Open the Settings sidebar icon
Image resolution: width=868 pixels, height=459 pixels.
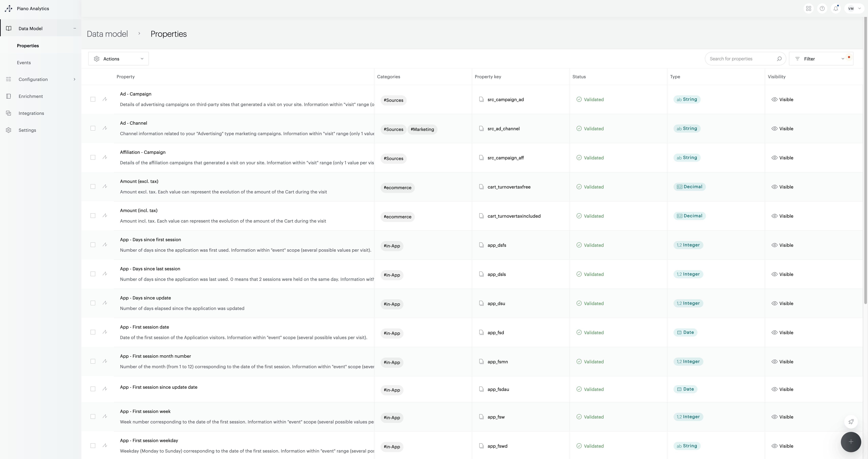[8, 130]
